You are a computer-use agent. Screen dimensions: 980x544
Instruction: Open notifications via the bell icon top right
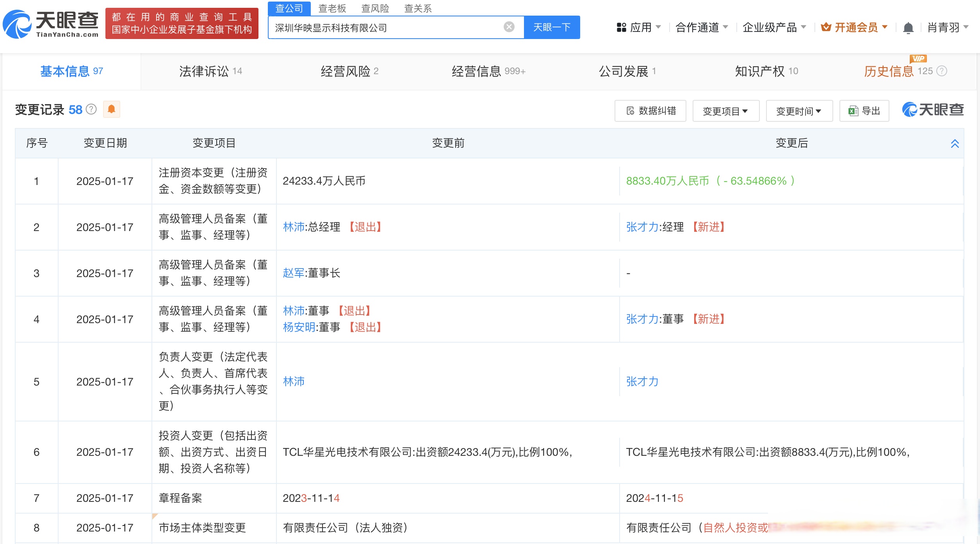pos(908,27)
